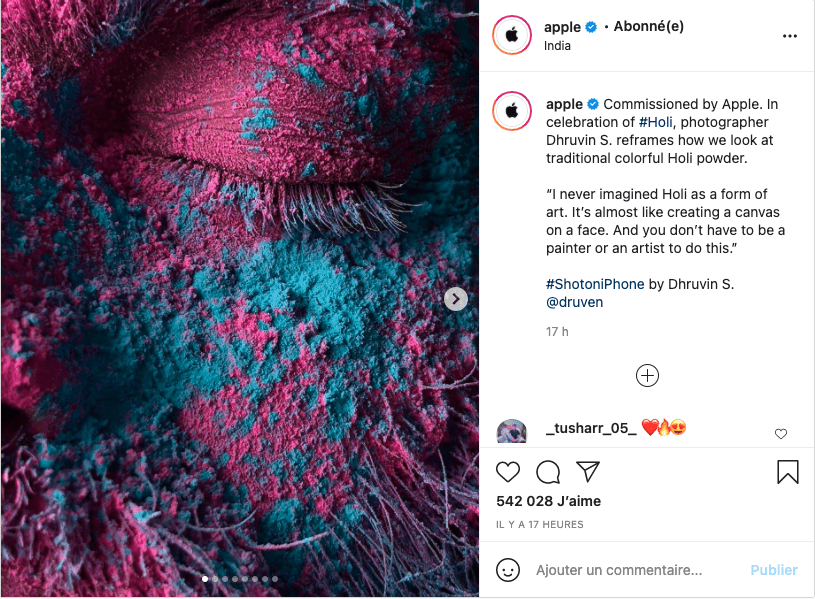Screen dimensions: 815x599
Task: Share the post with the paper plane icon
Action: coord(588,472)
